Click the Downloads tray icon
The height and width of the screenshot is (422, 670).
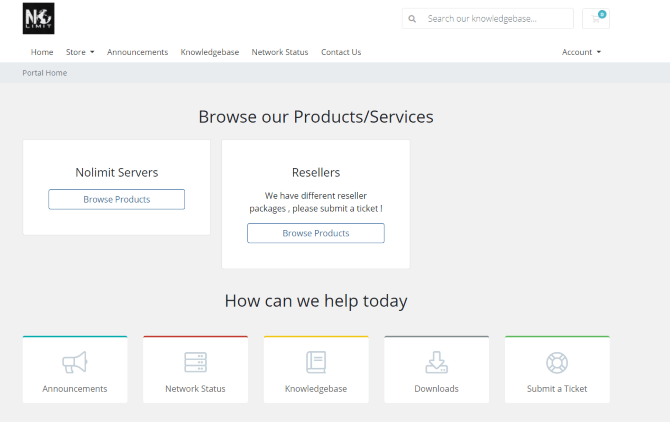tap(436, 362)
